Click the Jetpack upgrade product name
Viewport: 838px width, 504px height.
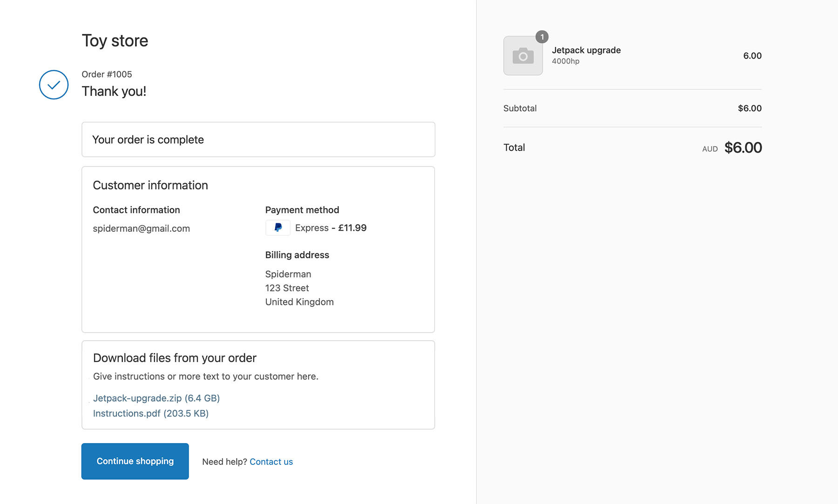[586, 50]
